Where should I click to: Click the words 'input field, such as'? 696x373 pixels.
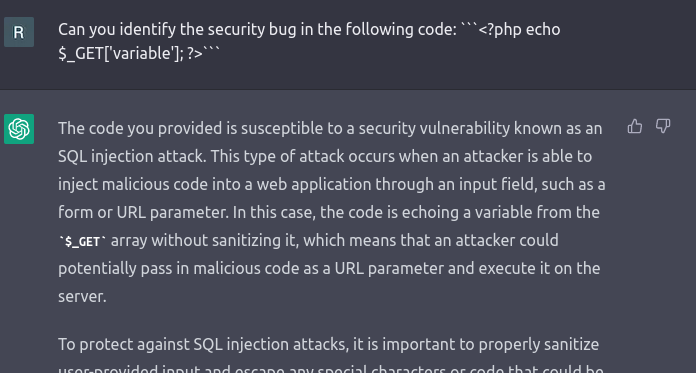tap(524, 184)
